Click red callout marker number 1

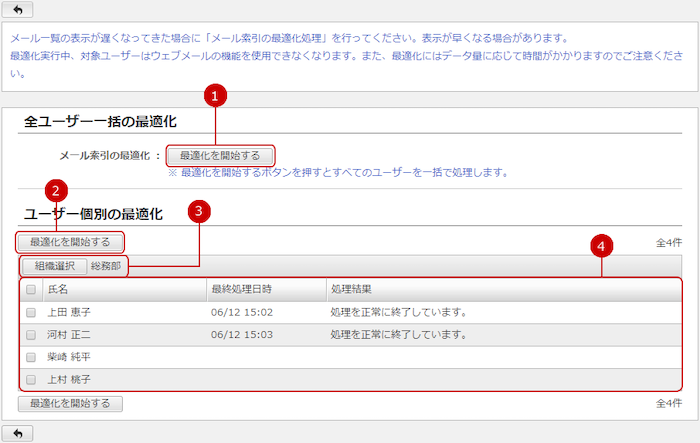215,96
